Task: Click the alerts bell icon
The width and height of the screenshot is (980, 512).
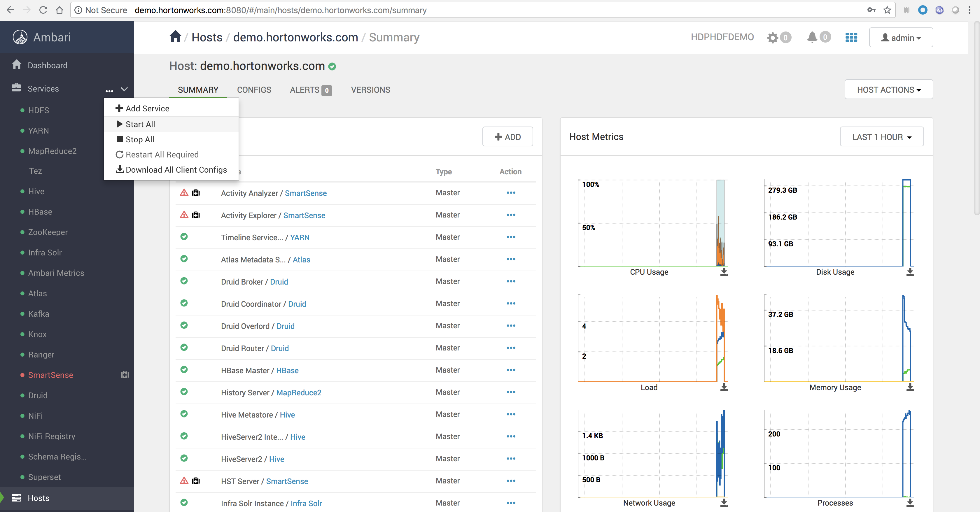Action: click(x=812, y=37)
